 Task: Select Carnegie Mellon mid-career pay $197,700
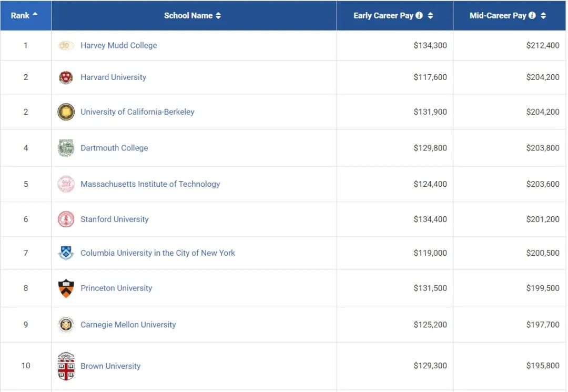click(x=543, y=325)
